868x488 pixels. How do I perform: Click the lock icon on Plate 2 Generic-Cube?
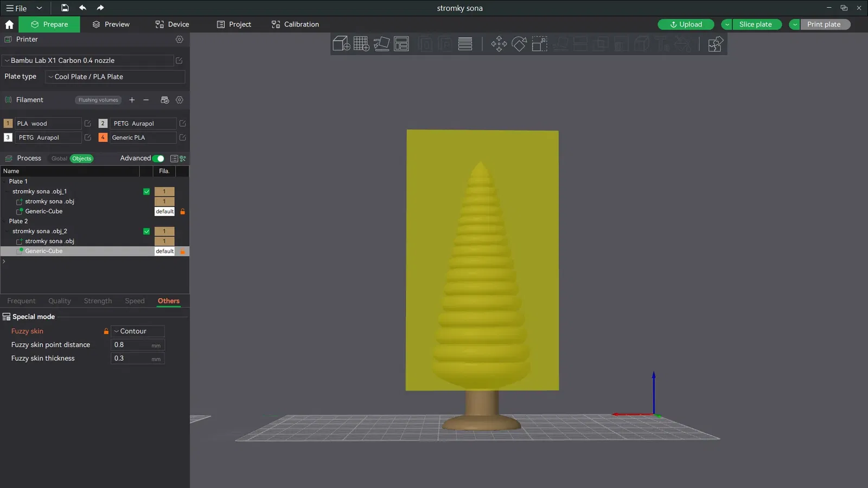click(183, 251)
